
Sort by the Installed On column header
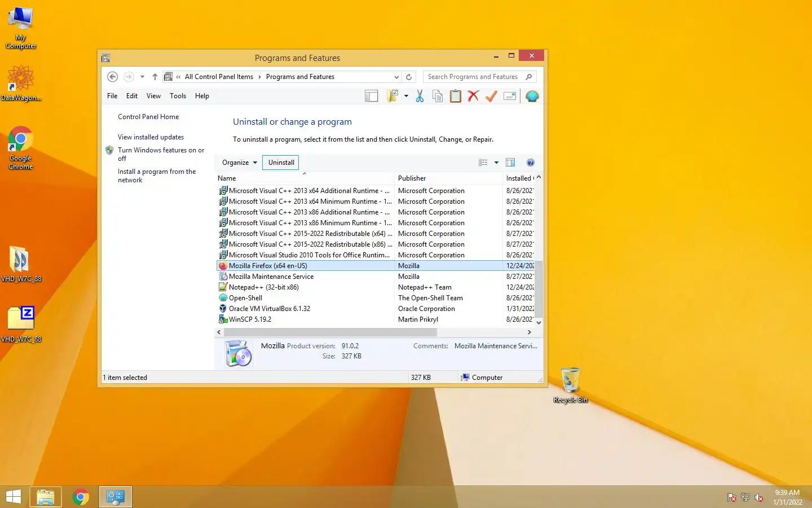[x=519, y=178]
